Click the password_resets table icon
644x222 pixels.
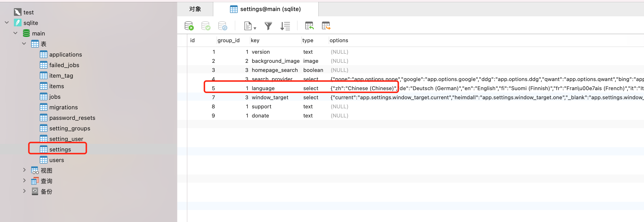pyautogui.click(x=44, y=118)
